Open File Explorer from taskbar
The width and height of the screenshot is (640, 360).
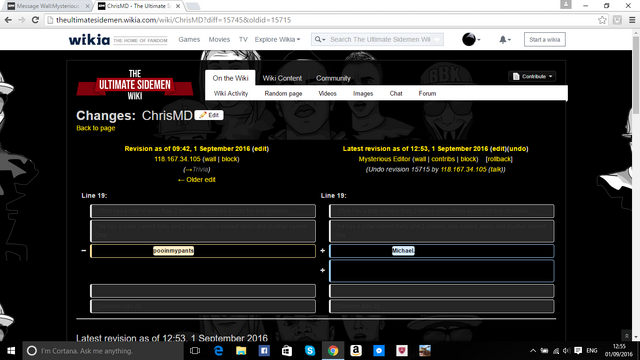coord(241,351)
